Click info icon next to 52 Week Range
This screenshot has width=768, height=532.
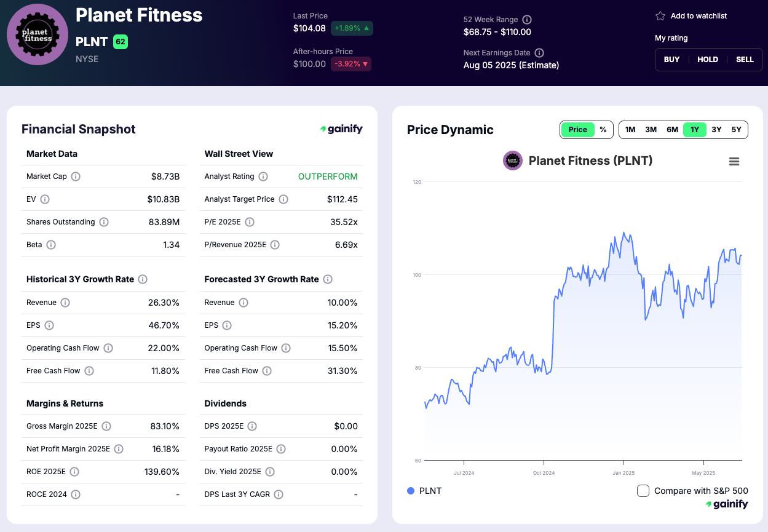[527, 20]
